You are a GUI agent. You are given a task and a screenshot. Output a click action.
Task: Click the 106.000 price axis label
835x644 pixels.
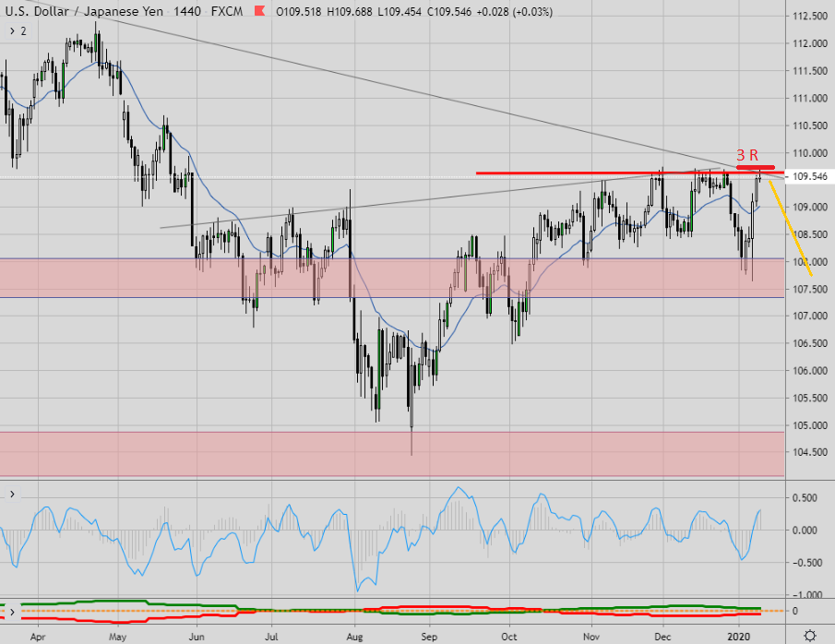click(x=810, y=371)
